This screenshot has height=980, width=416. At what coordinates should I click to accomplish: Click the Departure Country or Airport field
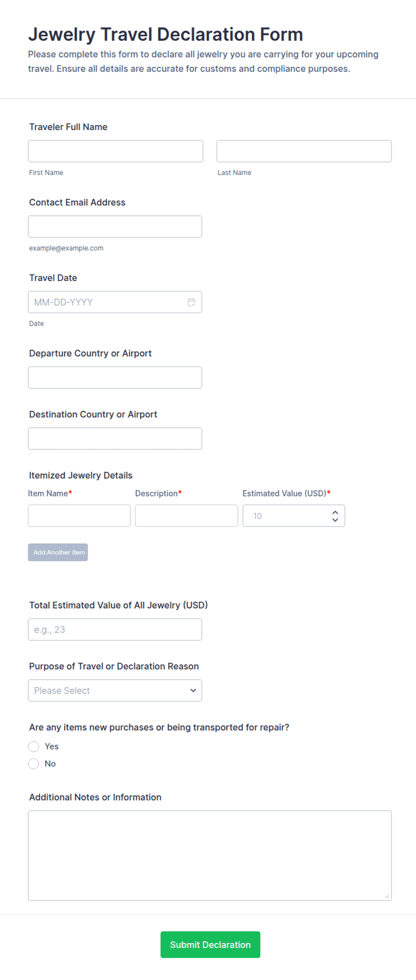(115, 378)
